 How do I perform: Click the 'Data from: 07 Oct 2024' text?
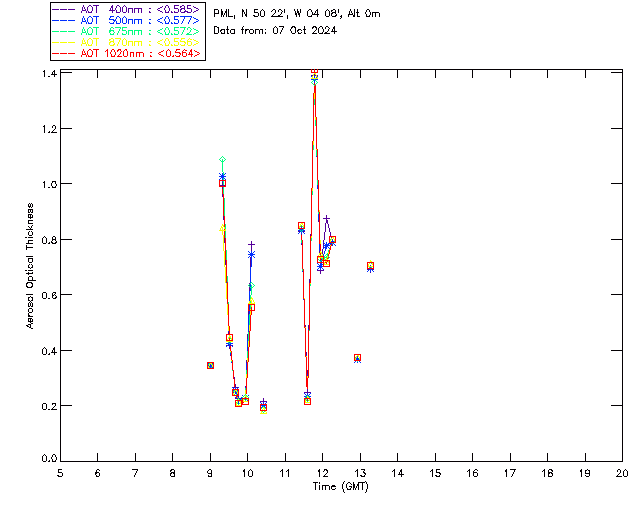(x=275, y=31)
